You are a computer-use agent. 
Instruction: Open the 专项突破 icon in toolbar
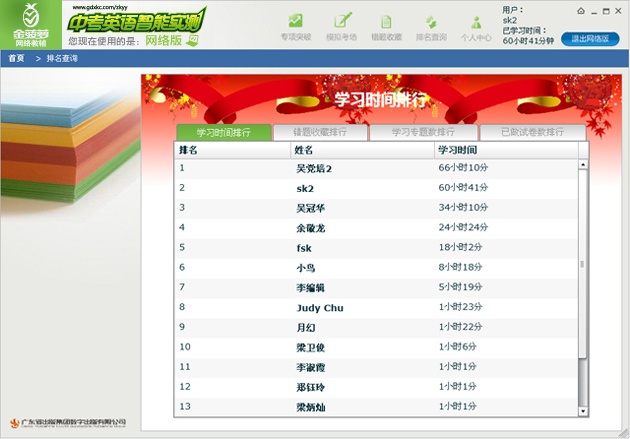click(x=296, y=21)
